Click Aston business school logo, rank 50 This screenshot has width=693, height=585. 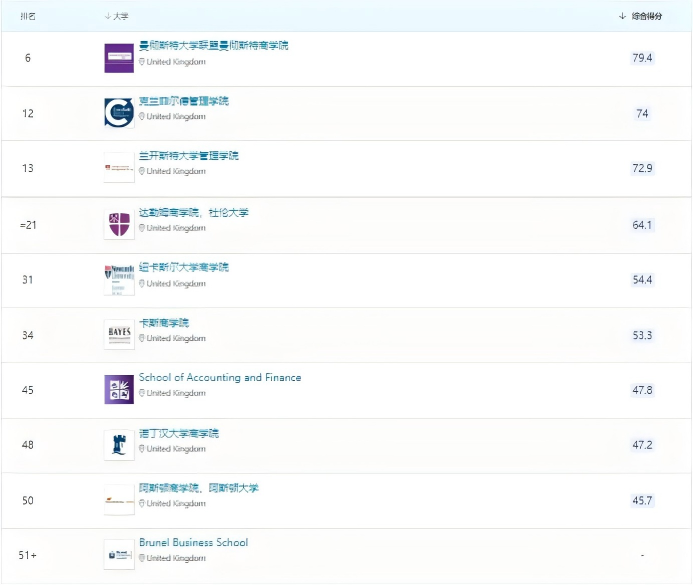pyautogui.click(x=119, y=500)
